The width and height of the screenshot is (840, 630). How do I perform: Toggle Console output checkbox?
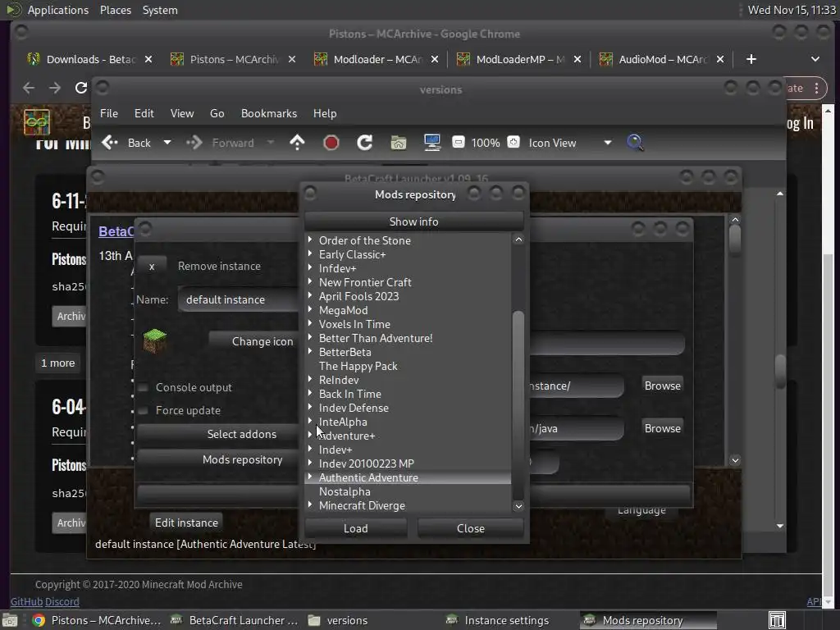pyautogui.click(x=143, y=387)
